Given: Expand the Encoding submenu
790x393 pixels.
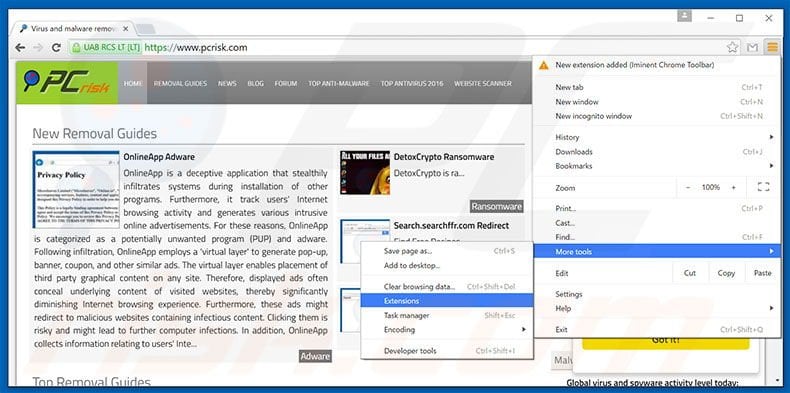Looking at the screenshot, I should (x=447, y=330).
